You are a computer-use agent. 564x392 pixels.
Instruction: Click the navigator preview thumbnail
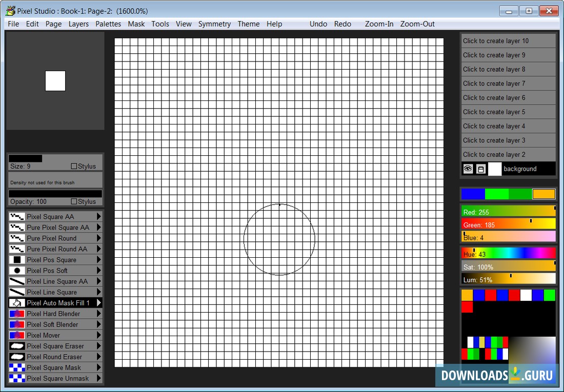tap(55, 81)
